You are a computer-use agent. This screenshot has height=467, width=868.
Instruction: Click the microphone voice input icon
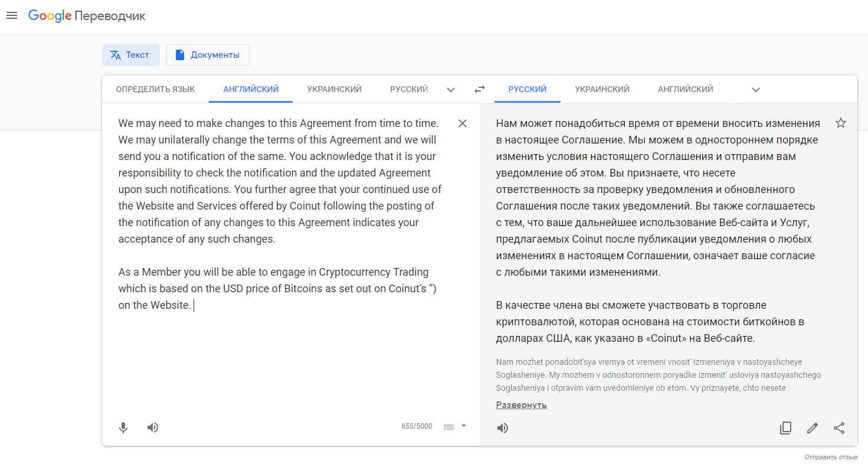coord(123,427)
